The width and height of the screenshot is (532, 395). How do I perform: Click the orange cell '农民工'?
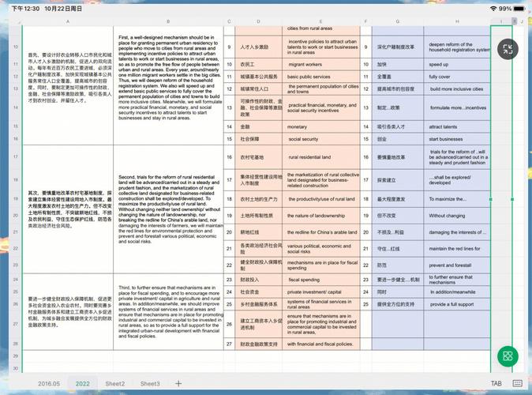(x=258, y=64)
